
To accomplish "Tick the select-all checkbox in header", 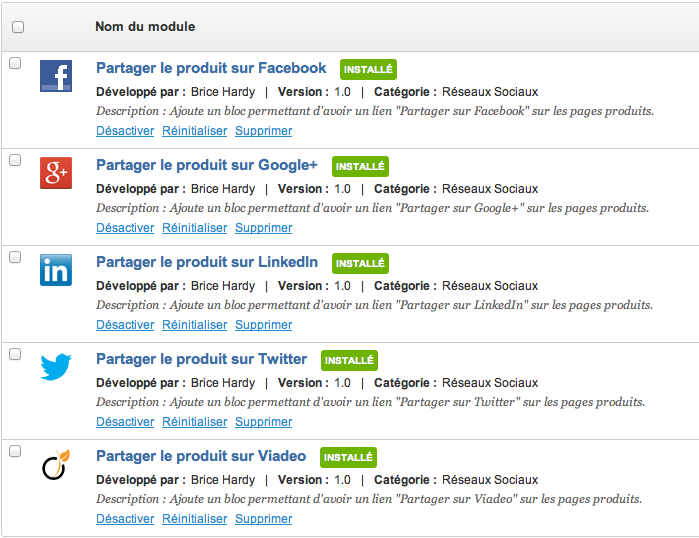I will (17, 27).
